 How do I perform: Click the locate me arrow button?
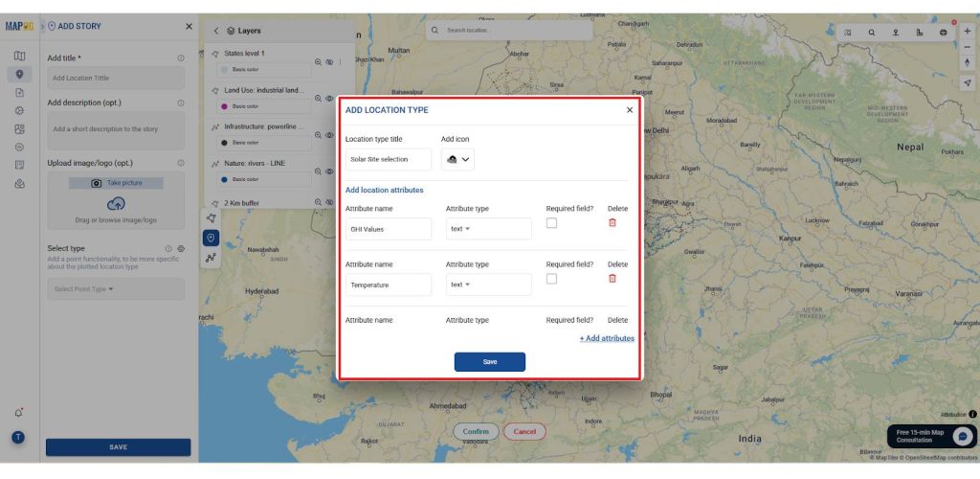[x=968, y=83]
